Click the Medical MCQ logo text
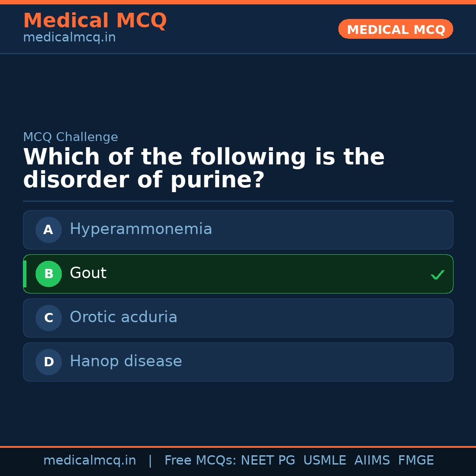The image size is (476, 476). [x=95, y=21]
